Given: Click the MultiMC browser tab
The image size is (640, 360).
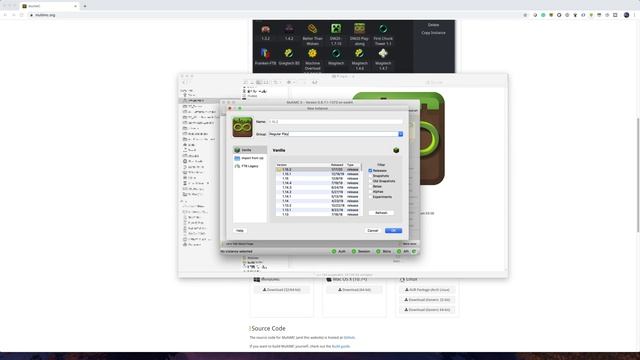Looking at the screenshot, I should (x=49, y=6).
